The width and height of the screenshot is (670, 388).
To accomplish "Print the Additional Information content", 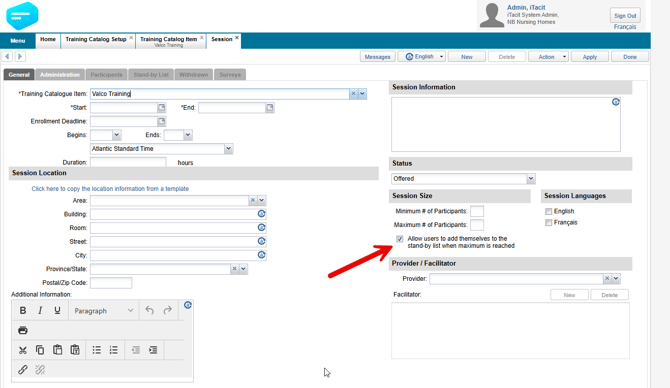I will point(23,330).
